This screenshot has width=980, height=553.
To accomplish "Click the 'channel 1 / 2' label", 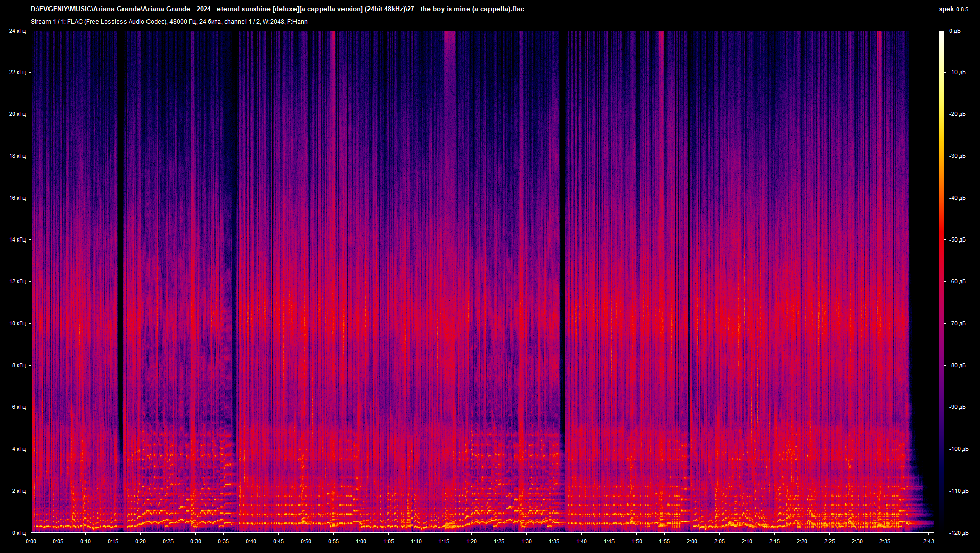I will (242, 21).
